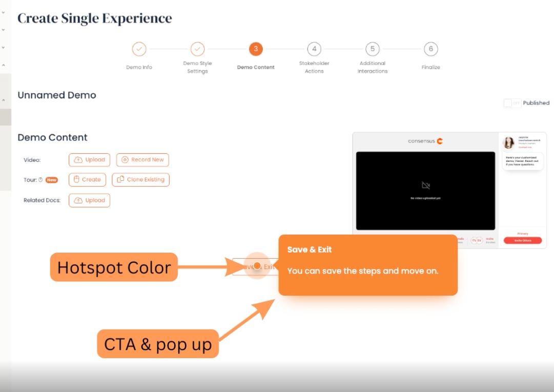Click the orange hotspot dot on Save & Exit
Image resolution: width=554 pixels, height=392 pixels.
(x=257, y=265)
